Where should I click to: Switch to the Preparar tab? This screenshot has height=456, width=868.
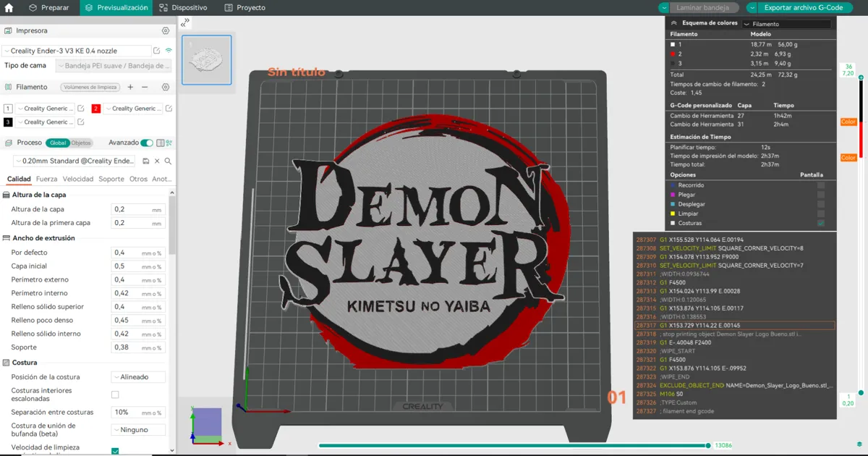[x=49, y=7]
